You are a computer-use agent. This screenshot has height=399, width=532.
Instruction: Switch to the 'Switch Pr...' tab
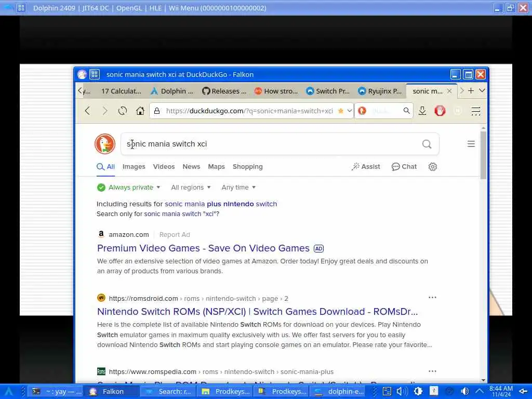click(x=328, y=91)
